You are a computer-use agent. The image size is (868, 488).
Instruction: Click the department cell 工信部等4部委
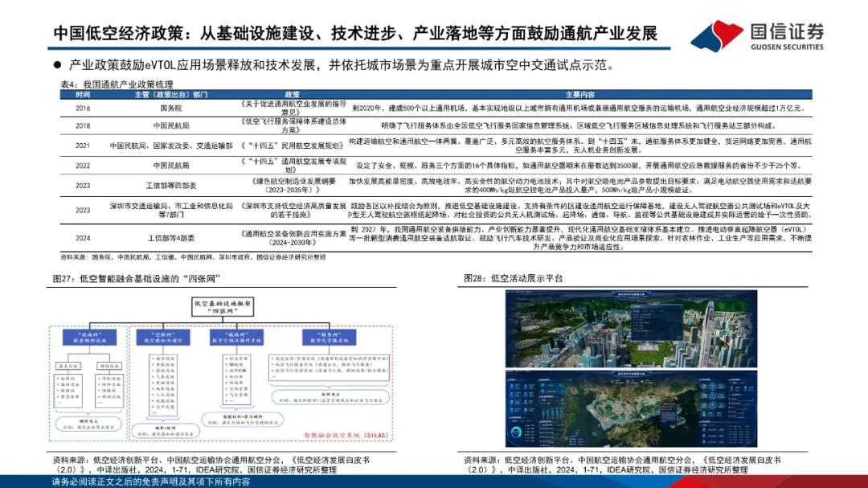click(x=171, y=238)
